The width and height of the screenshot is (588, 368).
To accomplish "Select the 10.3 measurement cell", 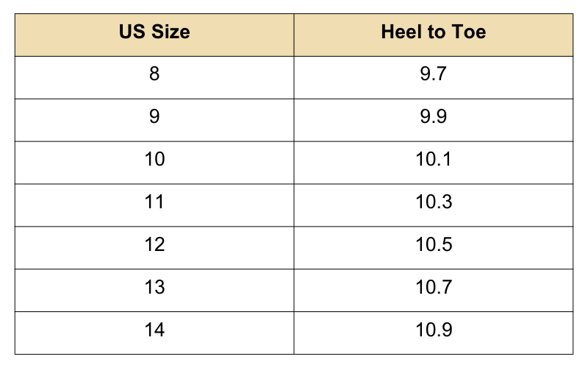I will point(434,202).
